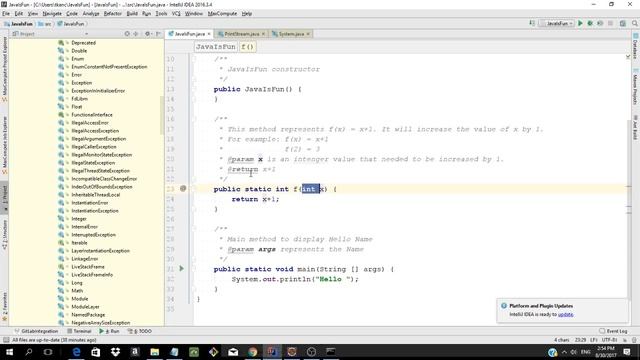The width and height of the screenshot is (640, 360).
Task: Open the Run tool window button
Action: pyautogui.click(x=109, y=331)
